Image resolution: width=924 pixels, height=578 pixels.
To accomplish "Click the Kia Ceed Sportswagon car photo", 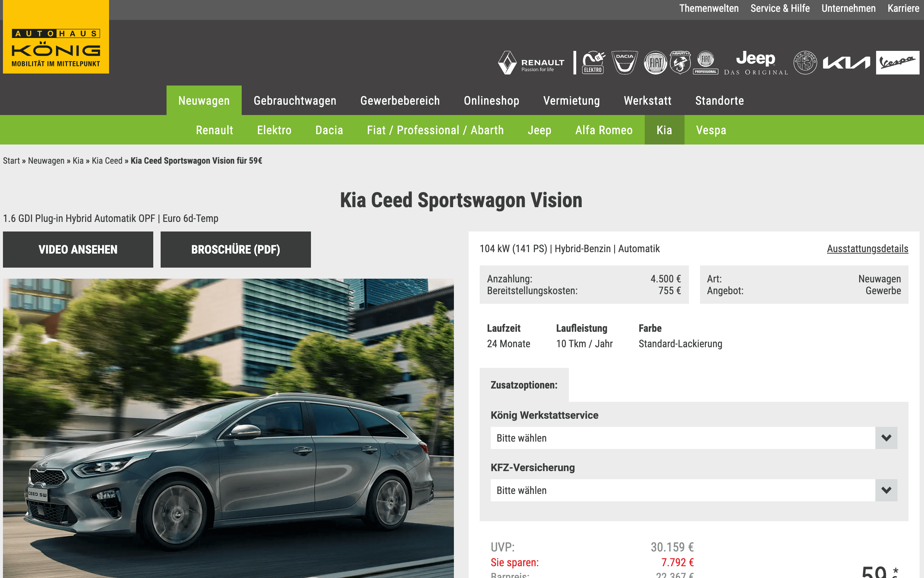I will coord(228,428).
